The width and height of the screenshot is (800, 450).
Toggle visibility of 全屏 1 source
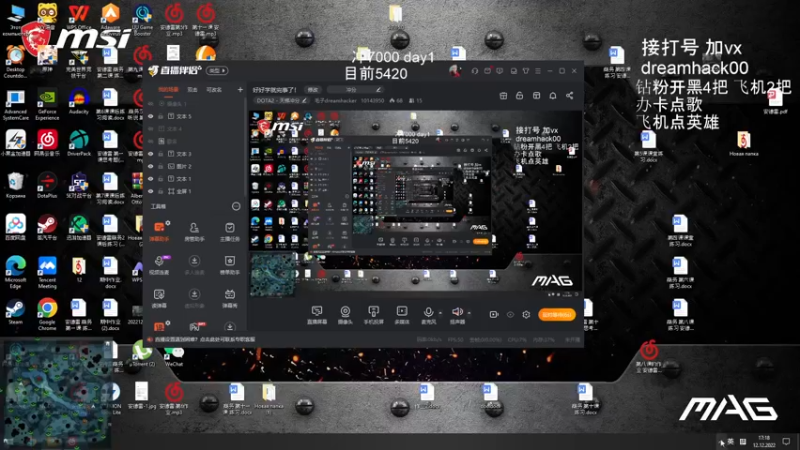(x=151, y=191)
